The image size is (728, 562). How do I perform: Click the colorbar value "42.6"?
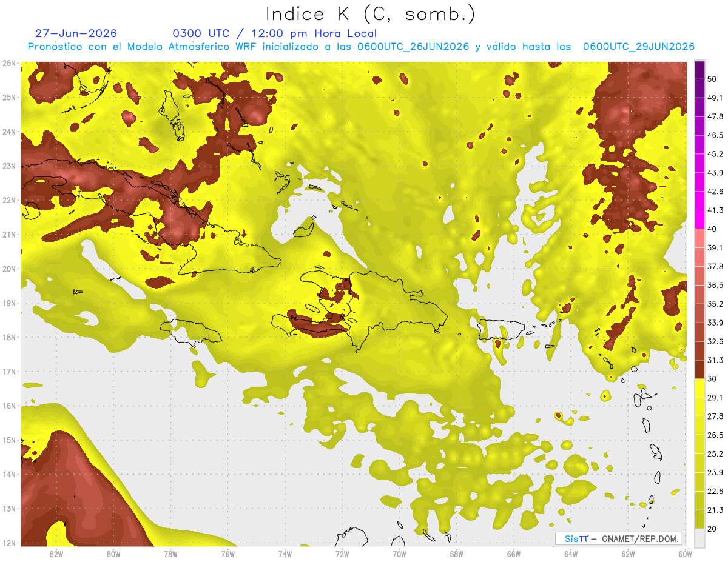(x=715, y=192)
